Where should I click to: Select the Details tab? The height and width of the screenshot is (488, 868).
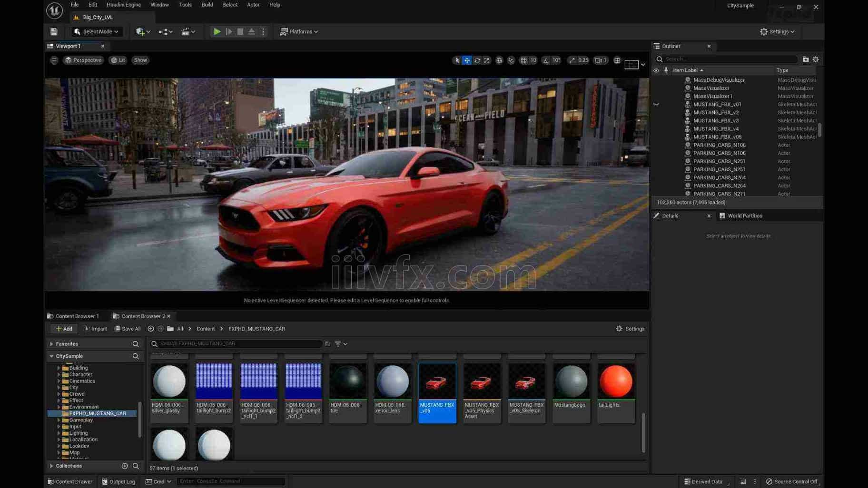670,216
